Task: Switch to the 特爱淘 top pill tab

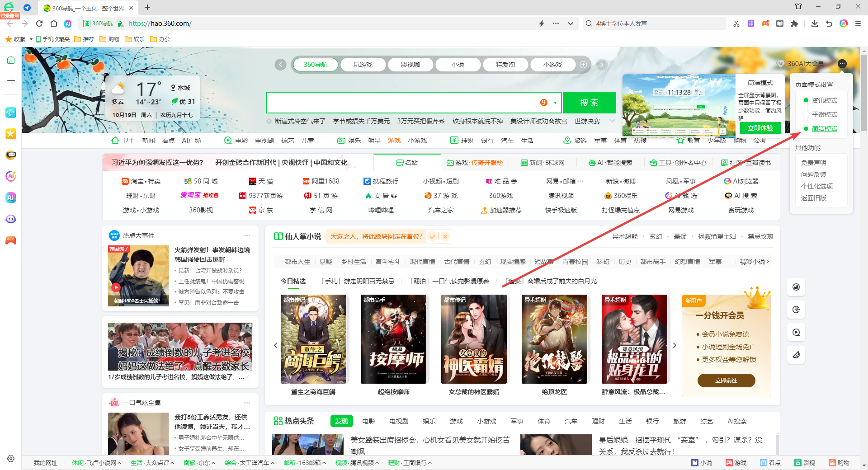Action: point(505,65)
